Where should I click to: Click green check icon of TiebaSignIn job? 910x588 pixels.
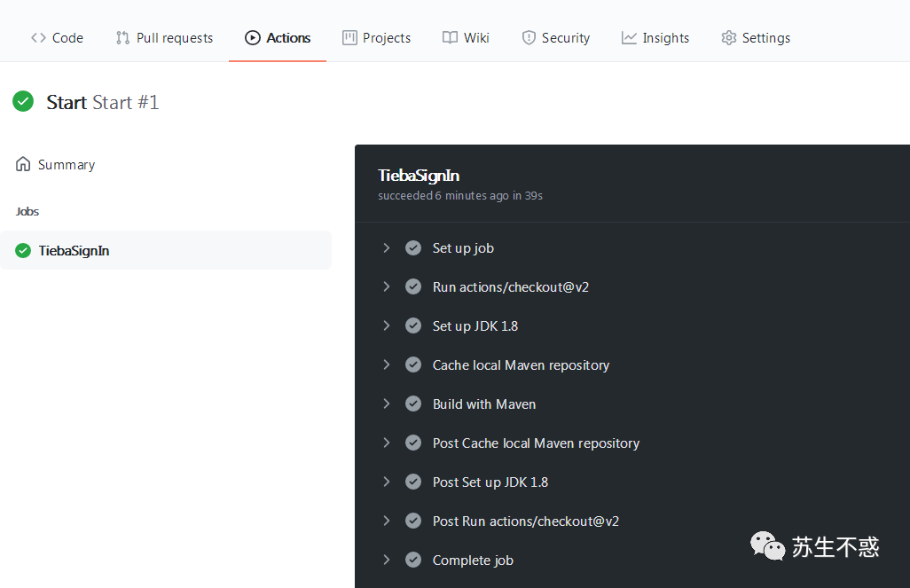click(23, 250)
